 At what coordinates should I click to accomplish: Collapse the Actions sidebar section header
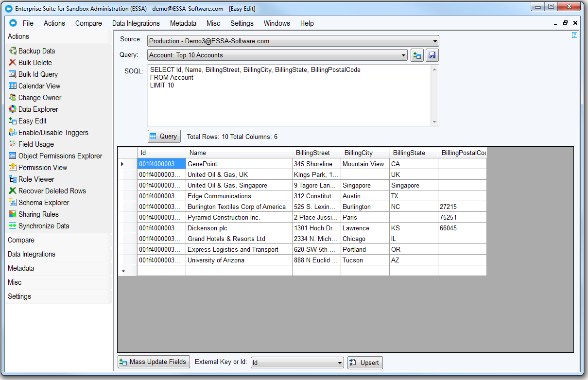(x=58, y=36)
